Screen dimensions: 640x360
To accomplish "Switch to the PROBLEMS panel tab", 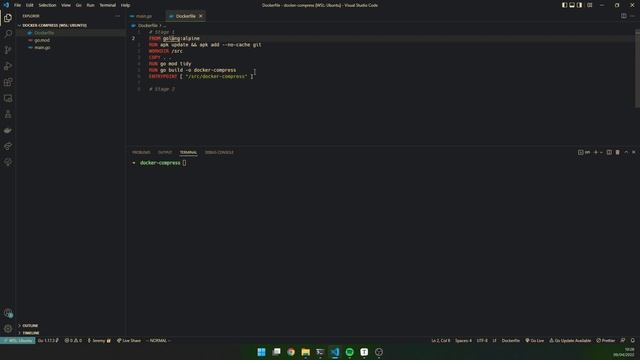I will point(141,152).
